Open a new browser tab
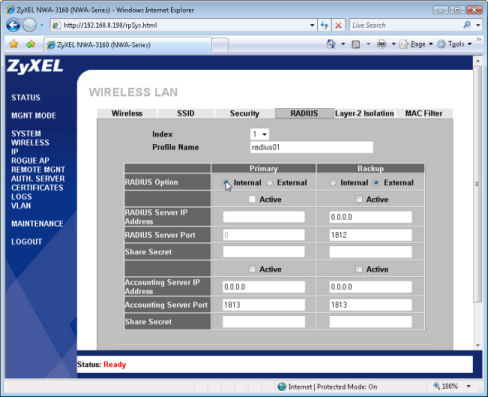 tap(220, 45)
